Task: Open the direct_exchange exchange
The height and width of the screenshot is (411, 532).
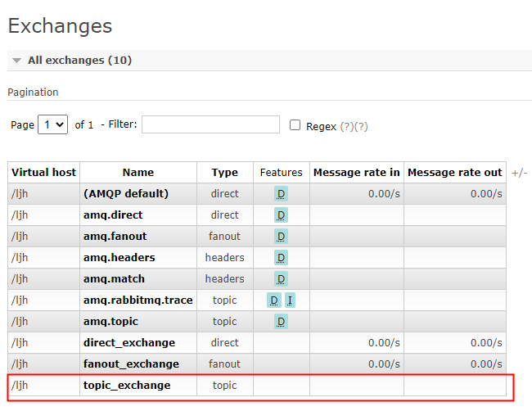Action: click(x=129, y=343)
